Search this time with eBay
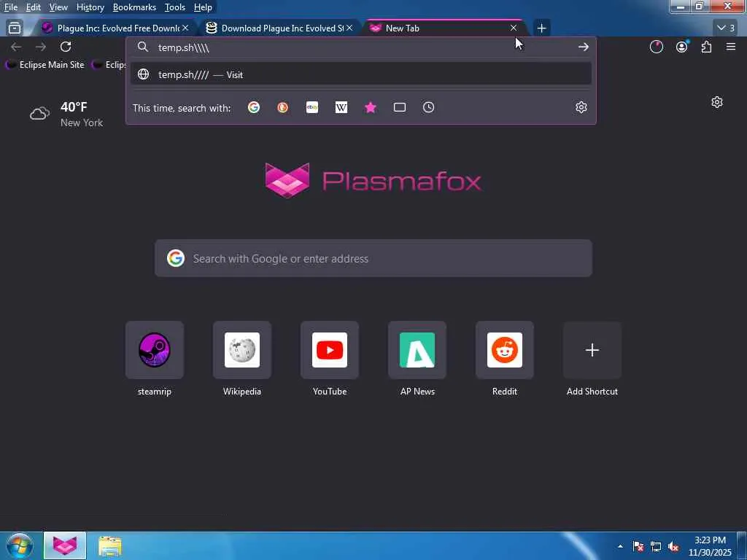 coord(312,108)
